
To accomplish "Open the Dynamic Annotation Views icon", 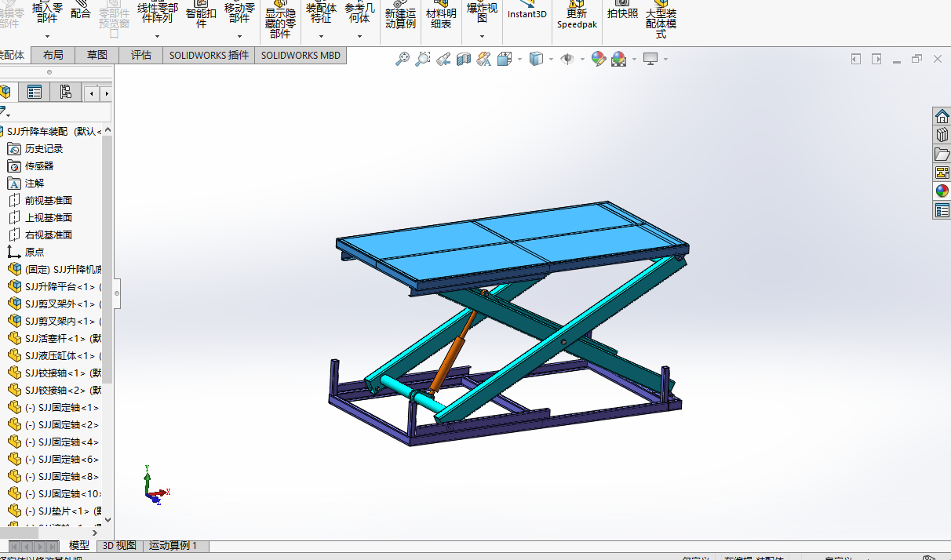I will pyautogui.click(x=483, y=59).
